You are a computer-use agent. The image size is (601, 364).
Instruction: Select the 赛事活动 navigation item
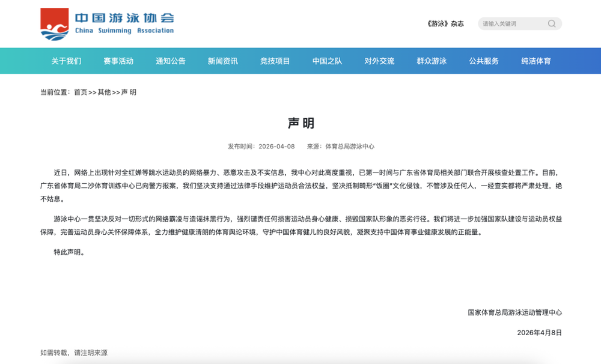118,61
